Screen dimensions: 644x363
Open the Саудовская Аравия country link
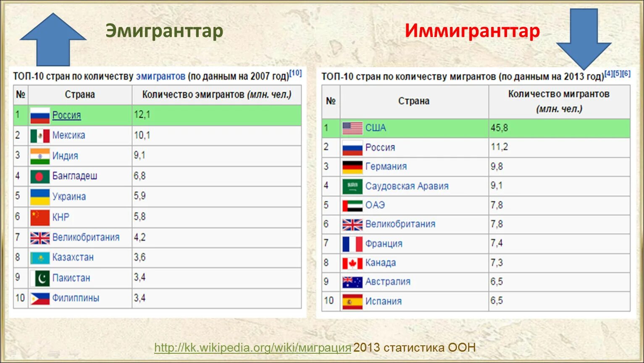pos(407,186)
